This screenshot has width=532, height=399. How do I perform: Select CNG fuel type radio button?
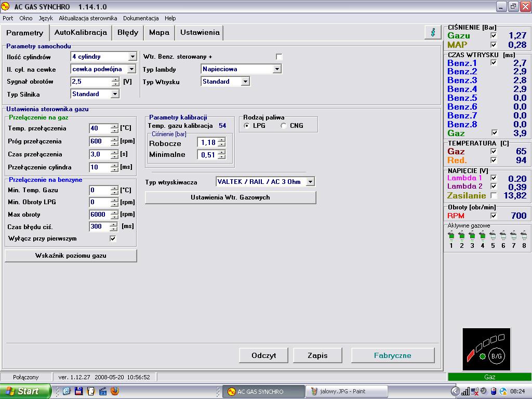point(284,126)
